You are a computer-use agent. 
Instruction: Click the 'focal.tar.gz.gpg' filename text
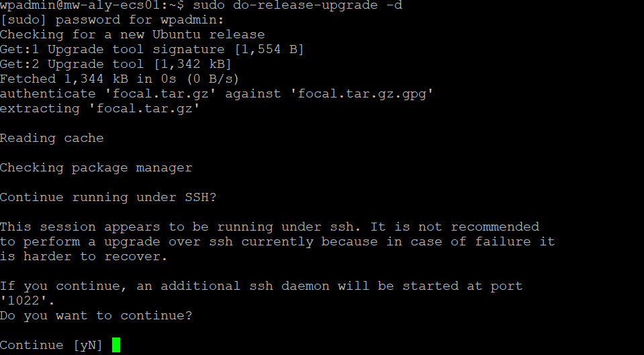[x=362, y=93]
